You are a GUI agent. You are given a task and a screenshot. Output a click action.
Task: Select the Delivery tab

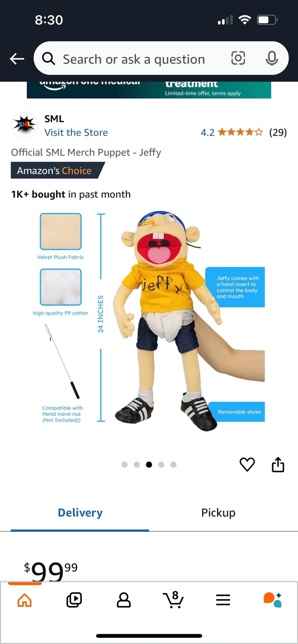tap(80, 513)
